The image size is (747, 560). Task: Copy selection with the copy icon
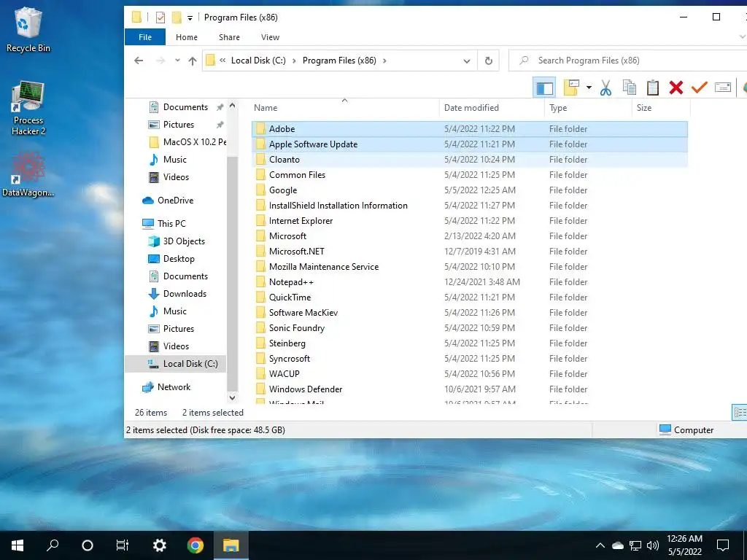[x=630, y=87]
